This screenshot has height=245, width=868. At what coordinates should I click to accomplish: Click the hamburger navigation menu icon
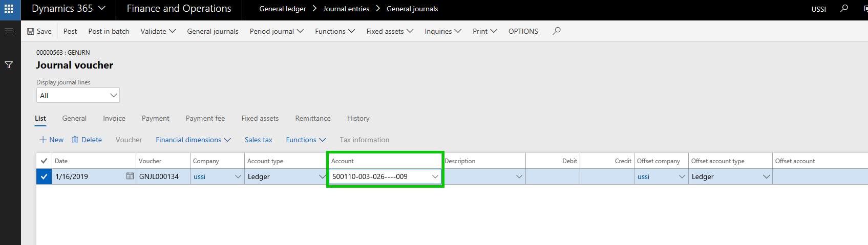tap(9, 31)
